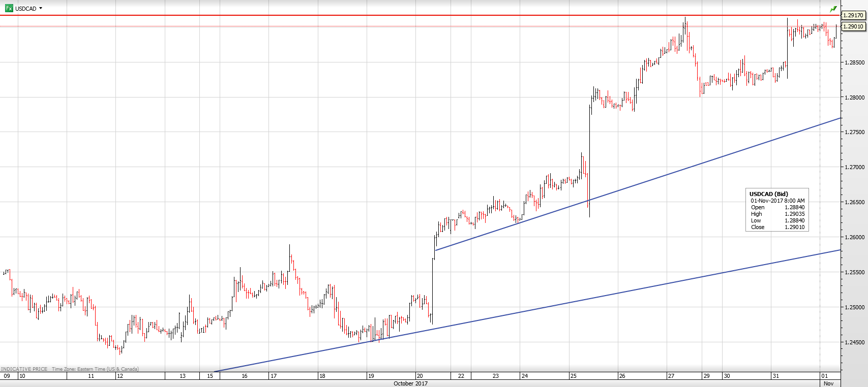Viewport: 868px width, 387px height.
Task: Click date 25 on the time axis
Action: tap(573, 376)
